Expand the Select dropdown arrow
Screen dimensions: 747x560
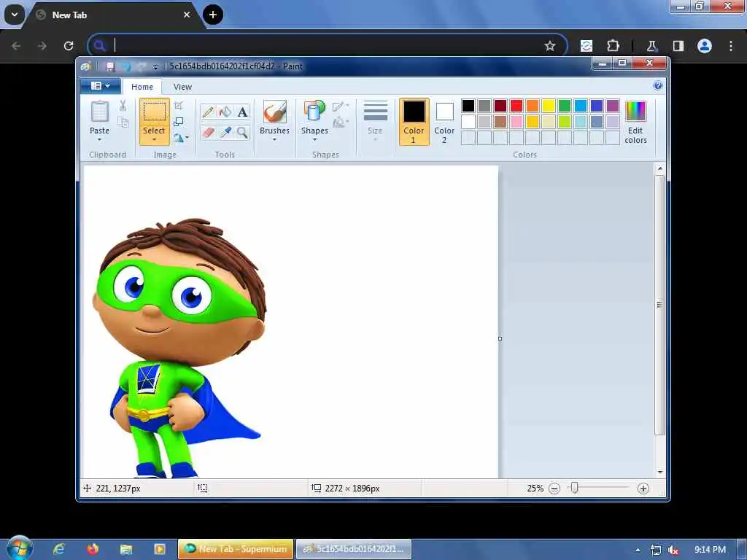(x=155, y=140)
